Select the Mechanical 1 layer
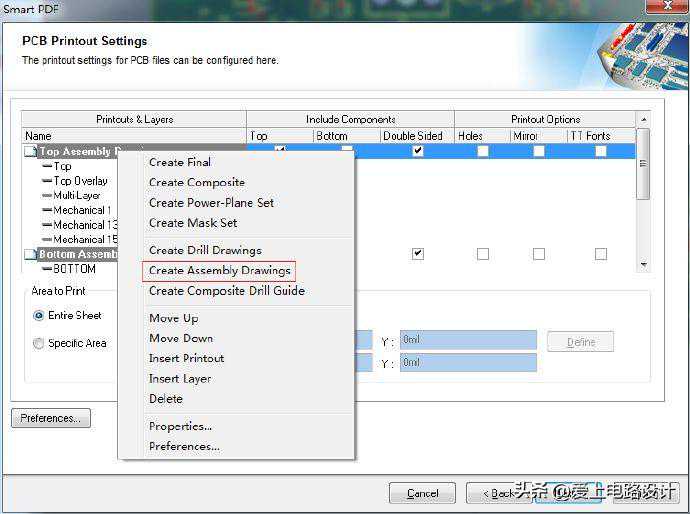Image resolution: width=690 pixels, height=514 pixels. coord(82,211)
